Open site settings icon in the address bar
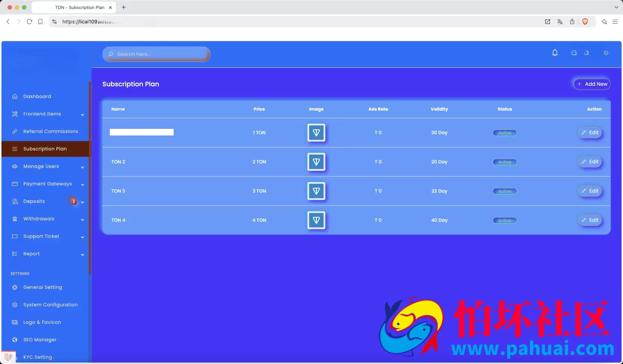Viewport: 623px width, 364px height. pos(55,22)
